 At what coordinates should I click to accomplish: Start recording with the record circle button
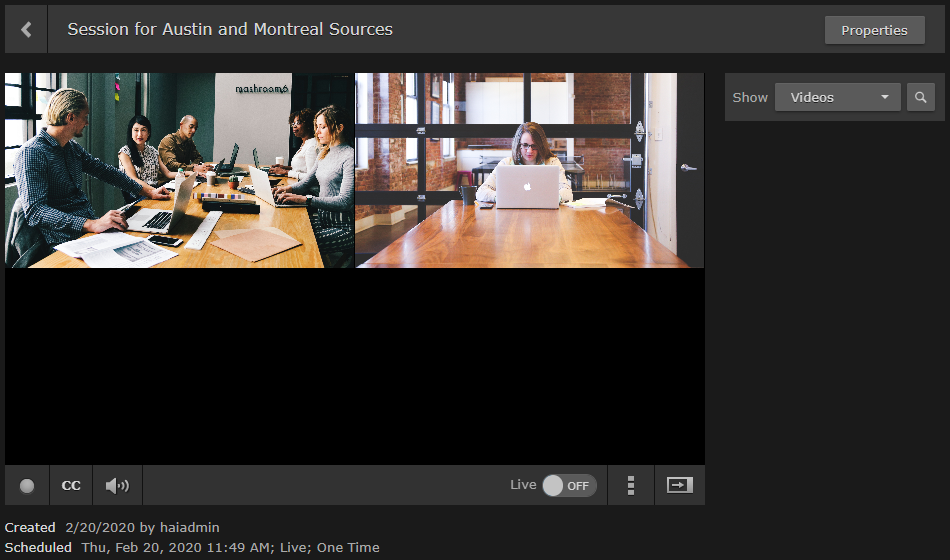pos(27,486)
